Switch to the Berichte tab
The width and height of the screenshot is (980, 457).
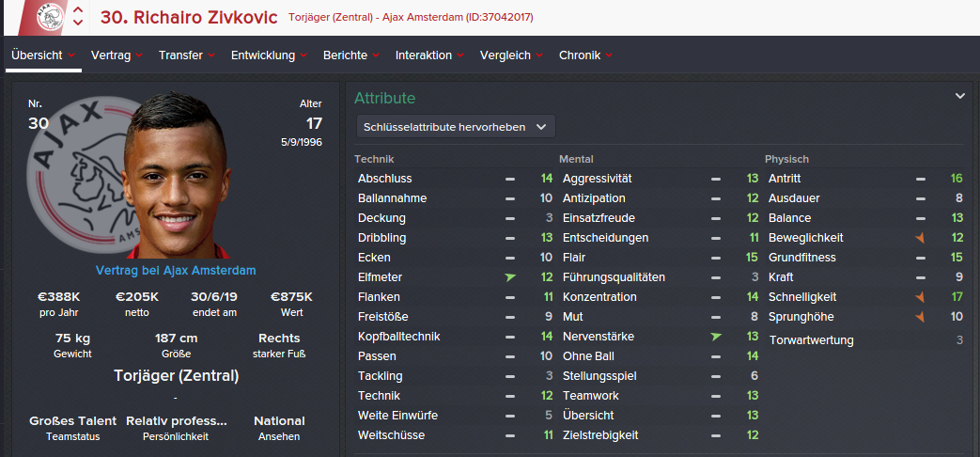click(350, 55)
